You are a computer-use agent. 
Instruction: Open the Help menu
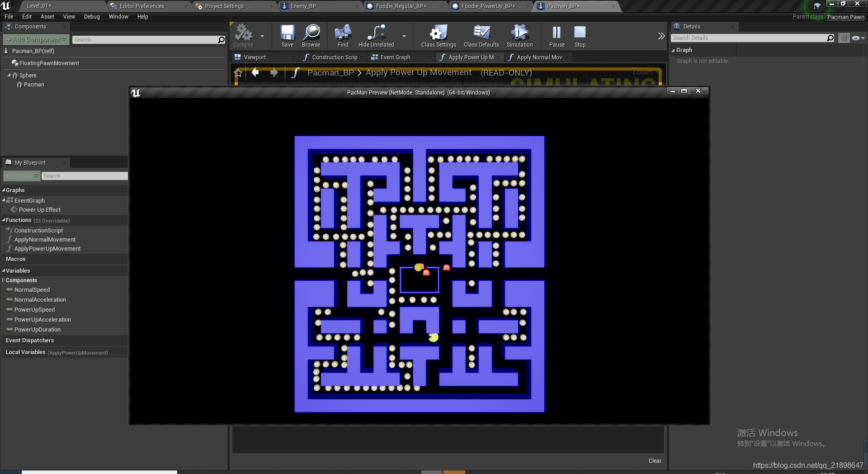(143, 17)
